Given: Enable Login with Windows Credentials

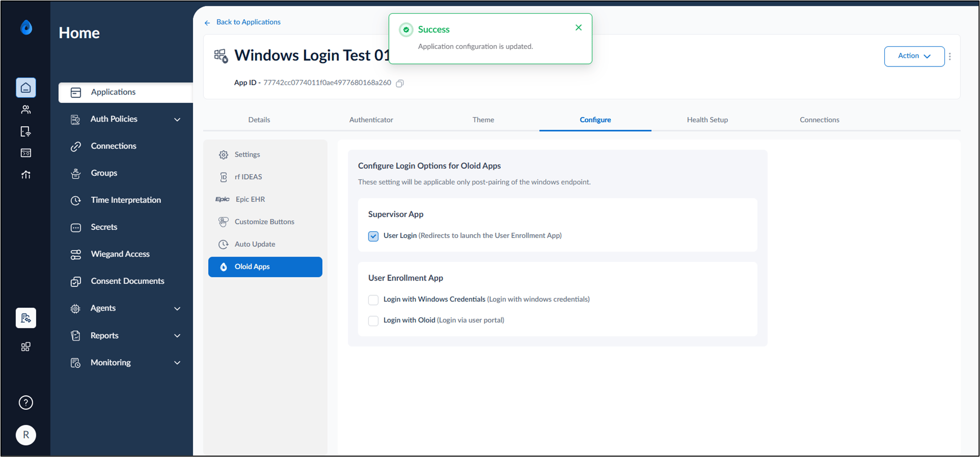Looking at the screenshot, I should click(x=373, y=300).
